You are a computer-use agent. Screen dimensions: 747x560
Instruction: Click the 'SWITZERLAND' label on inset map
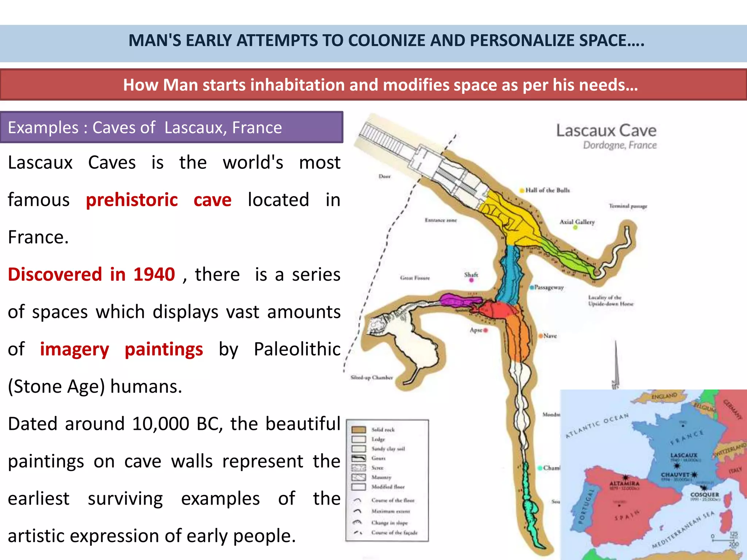tap(730, 450)
